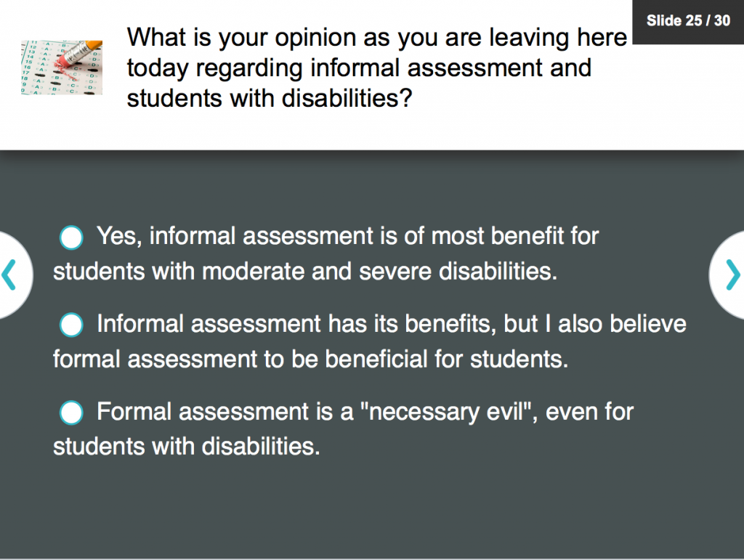744x560 pixels.
Task: Click the 'Slide 25 / 30' counter
Action: [687, 20]
